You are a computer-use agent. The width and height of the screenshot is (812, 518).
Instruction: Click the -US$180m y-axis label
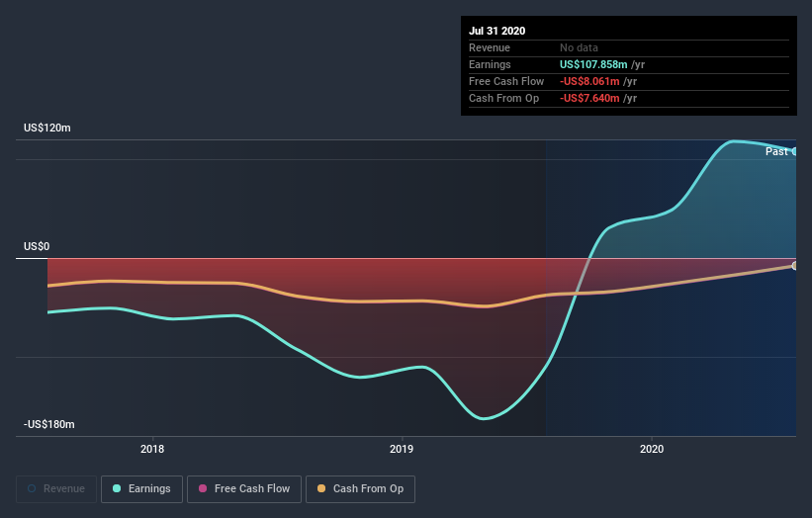tap(49, 424)
